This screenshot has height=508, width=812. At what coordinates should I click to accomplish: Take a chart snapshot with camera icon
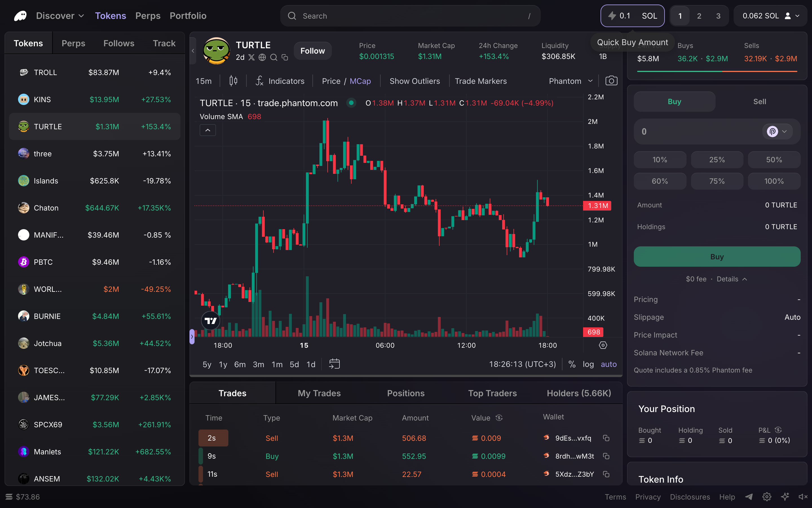tap(611, 81)
